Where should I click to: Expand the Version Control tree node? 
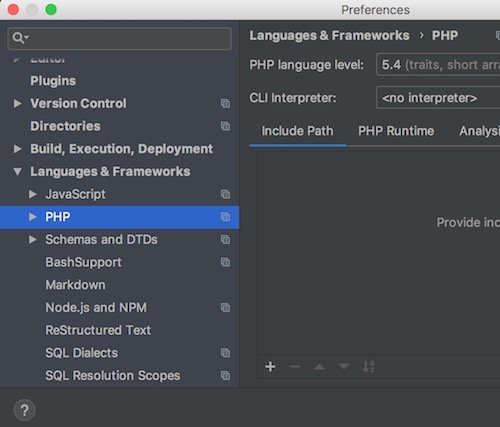17,103
